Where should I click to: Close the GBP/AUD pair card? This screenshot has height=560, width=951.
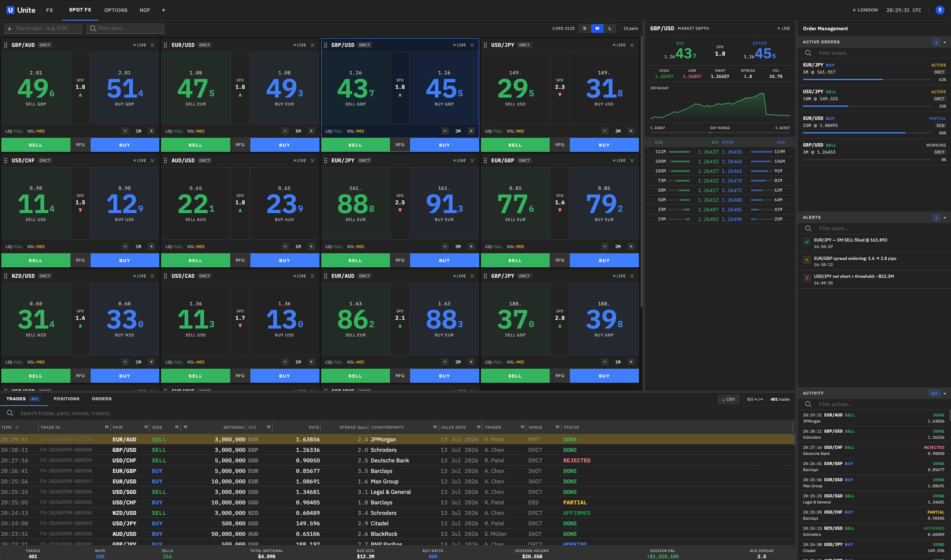(153, 45)
